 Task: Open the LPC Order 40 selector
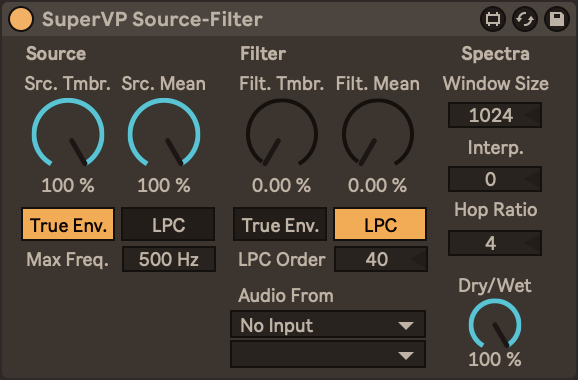381,259
